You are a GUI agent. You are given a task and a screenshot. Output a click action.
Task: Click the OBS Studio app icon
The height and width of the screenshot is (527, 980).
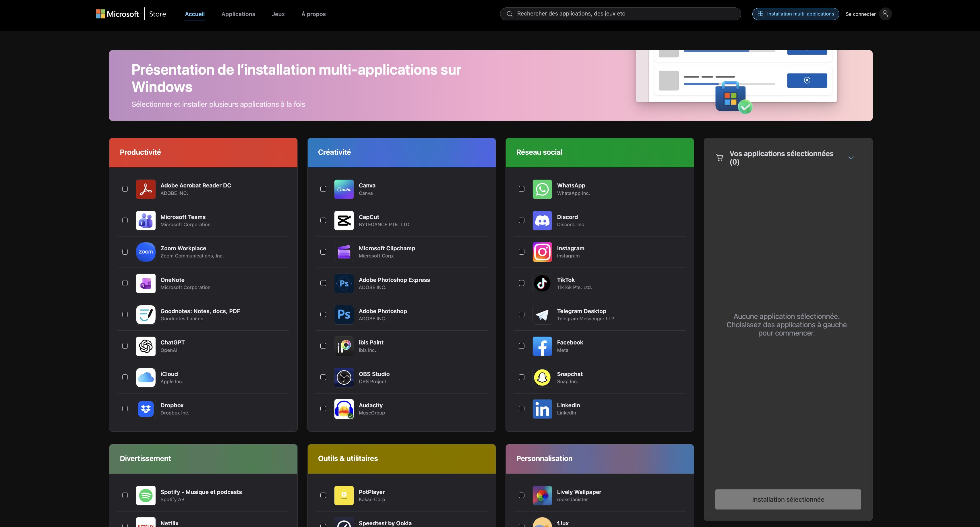coord(344,377)
